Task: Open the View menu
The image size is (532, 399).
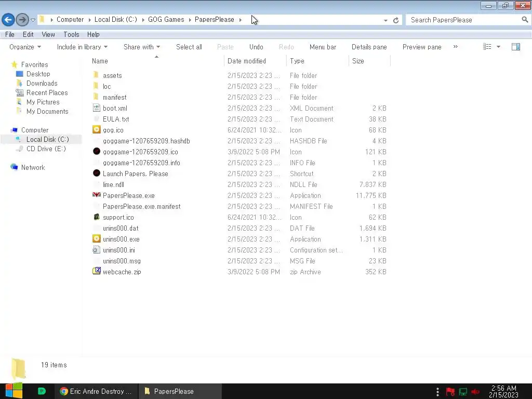Action: point(48,34)
